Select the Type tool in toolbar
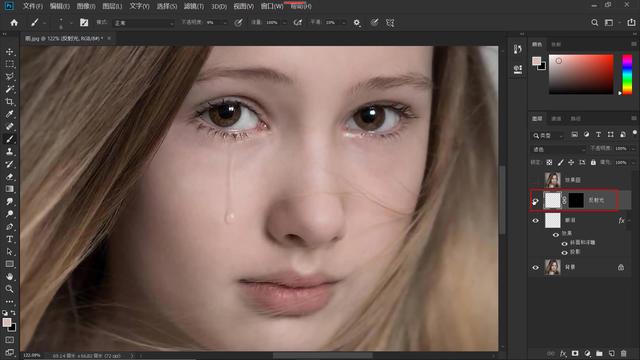Screen dimensions: 640x360 pos(9,239)
